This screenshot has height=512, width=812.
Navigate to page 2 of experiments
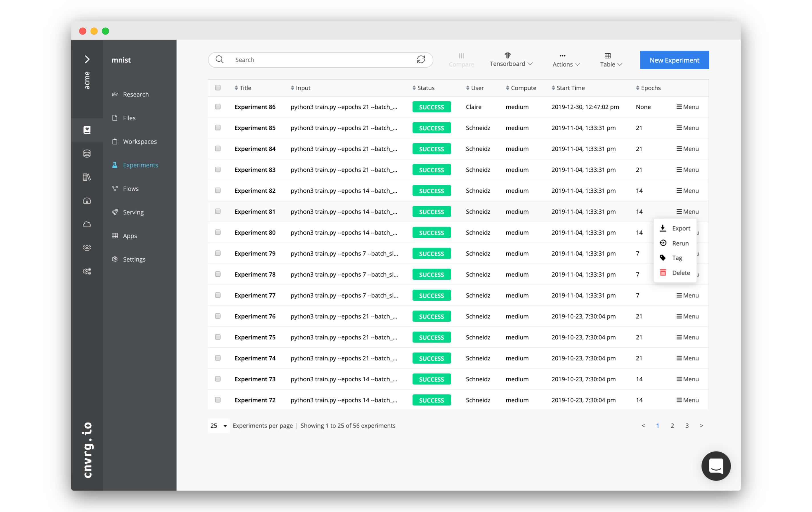point(672,425)
